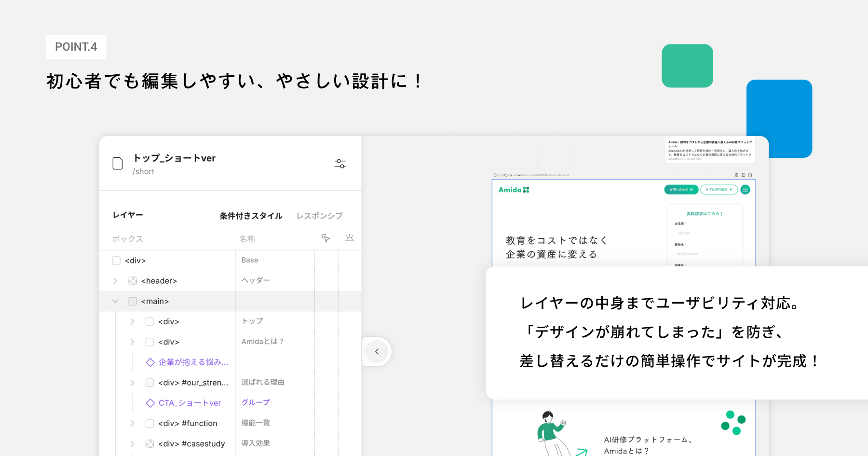Screen dimensions: 868x456
Task: Switch to the レイヤー tab
Action: coord(128,215)
